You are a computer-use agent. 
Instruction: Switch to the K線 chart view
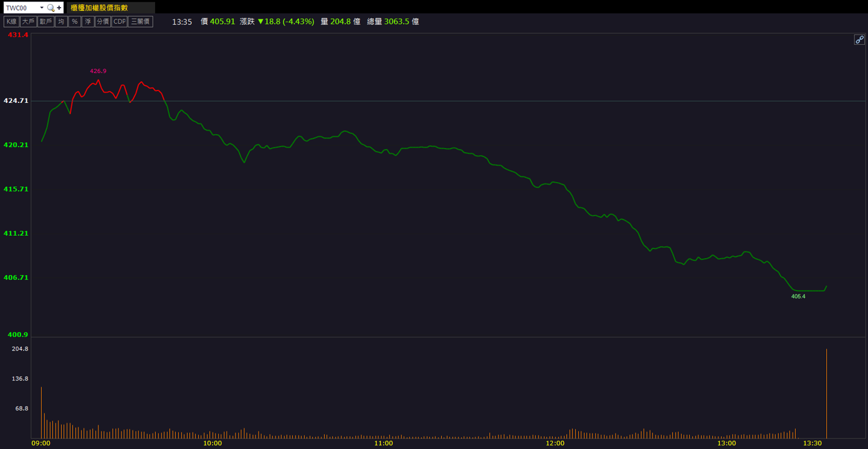(11, 22)
